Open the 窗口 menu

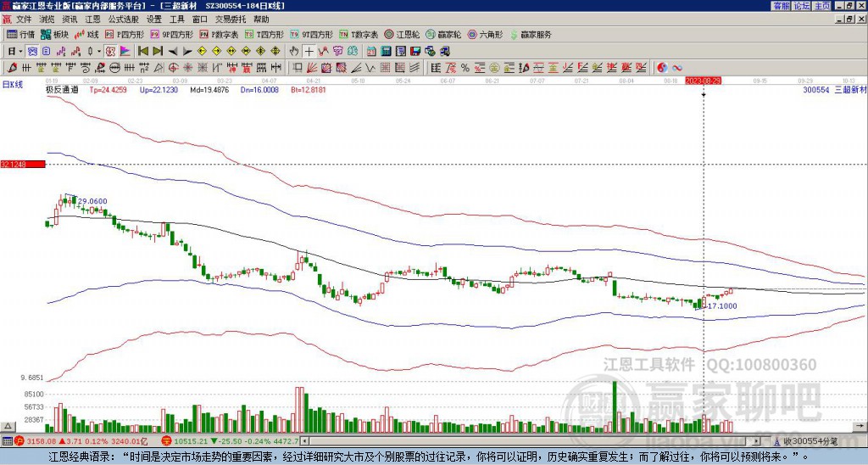coord(200,20)
